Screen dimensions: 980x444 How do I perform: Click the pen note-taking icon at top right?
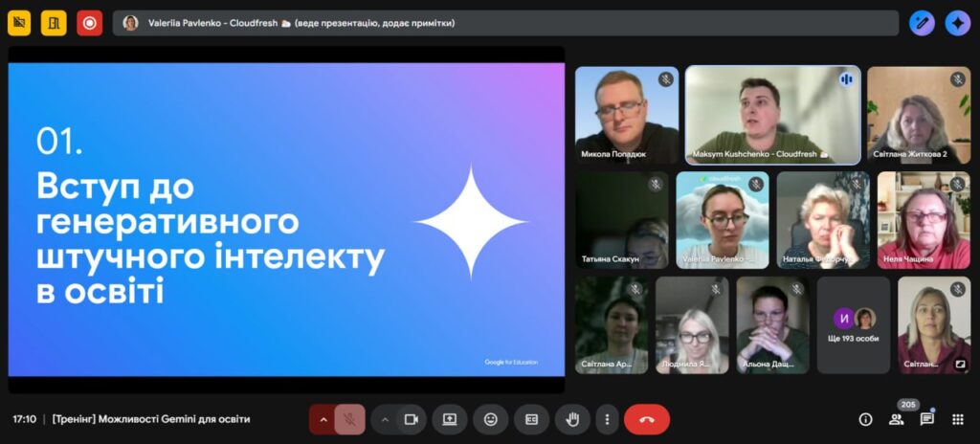pyautogui.click(x=922, y=23)
